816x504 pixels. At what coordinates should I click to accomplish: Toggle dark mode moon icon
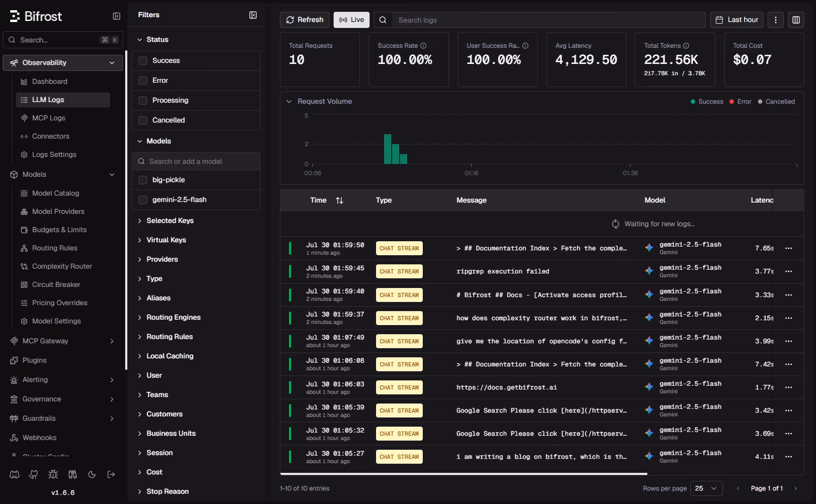click(92, 474)
